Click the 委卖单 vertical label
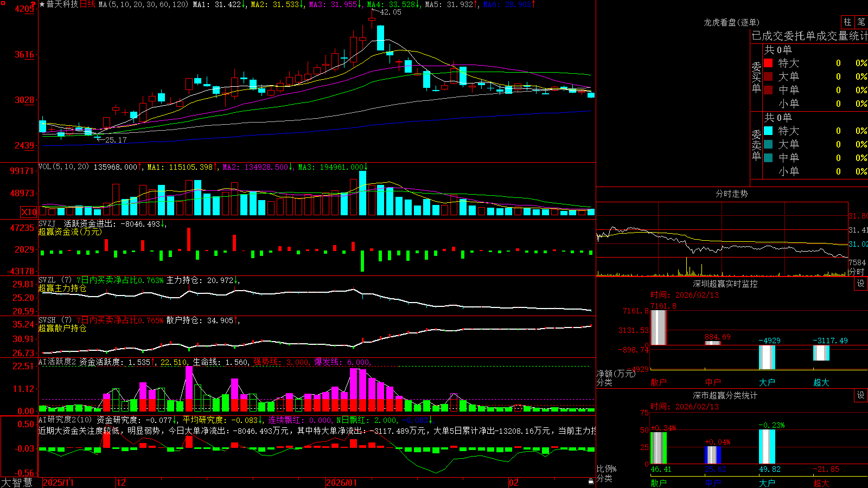 pyautogui.click(x=756, y=145)
